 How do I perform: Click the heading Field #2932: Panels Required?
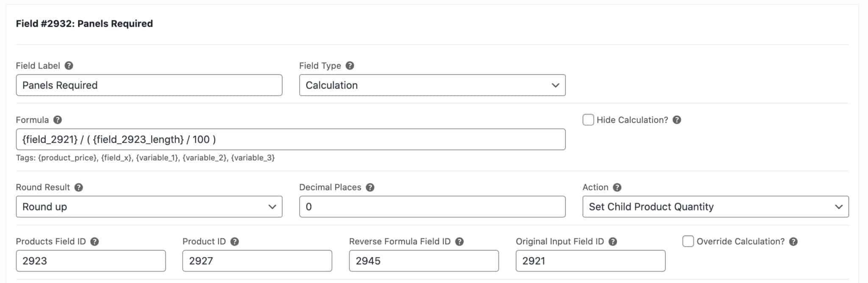point(84,24)
